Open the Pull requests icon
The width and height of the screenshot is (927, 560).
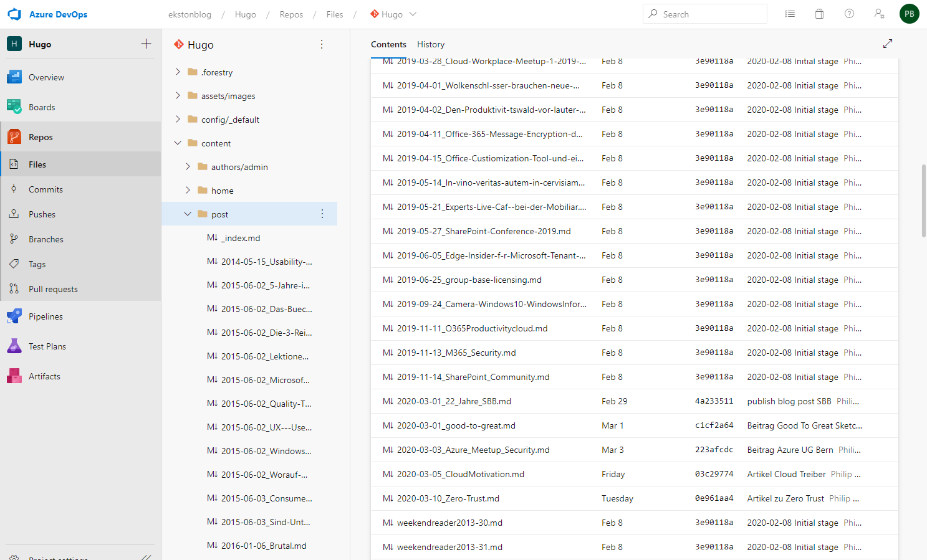[14, 289]
